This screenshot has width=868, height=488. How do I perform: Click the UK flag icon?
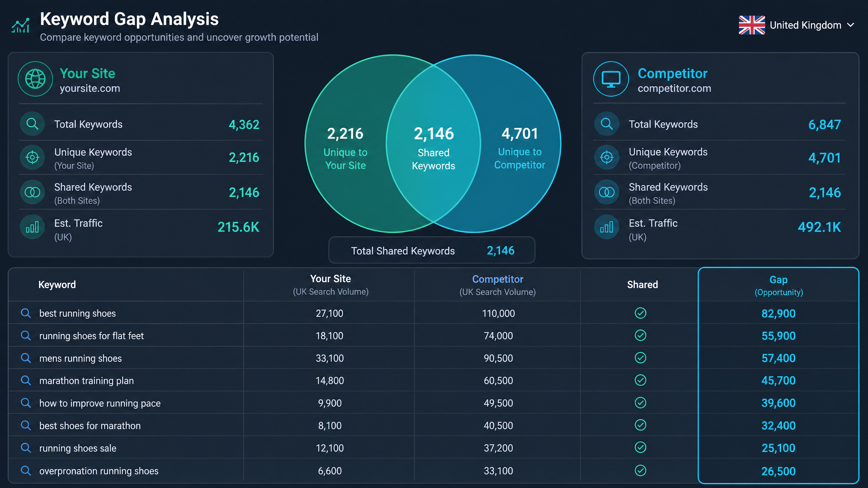[752, 25]
